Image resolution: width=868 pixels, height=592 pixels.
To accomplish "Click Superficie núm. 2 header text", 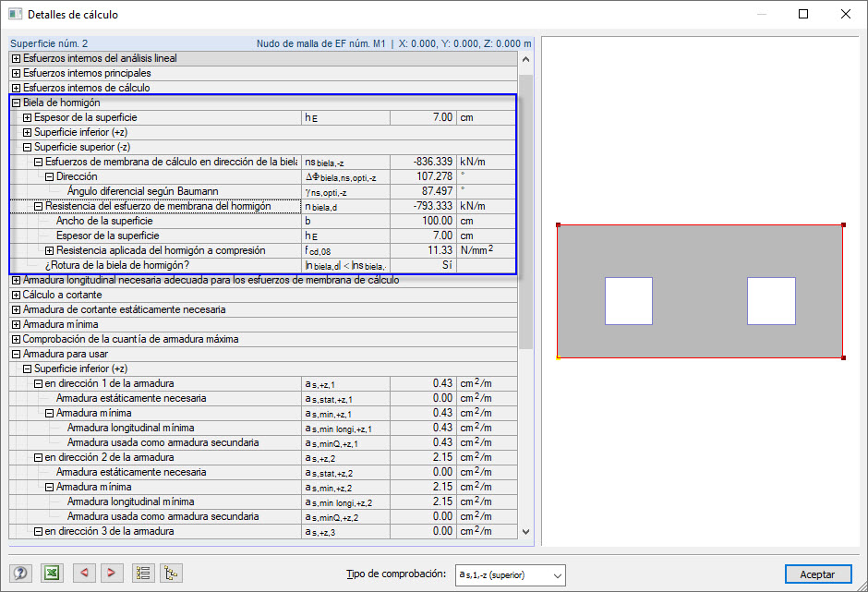I will 49,43.
